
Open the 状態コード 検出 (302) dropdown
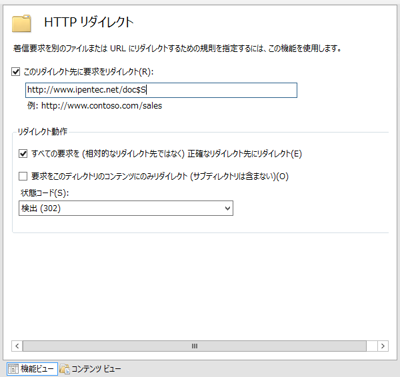click(126, 208)
